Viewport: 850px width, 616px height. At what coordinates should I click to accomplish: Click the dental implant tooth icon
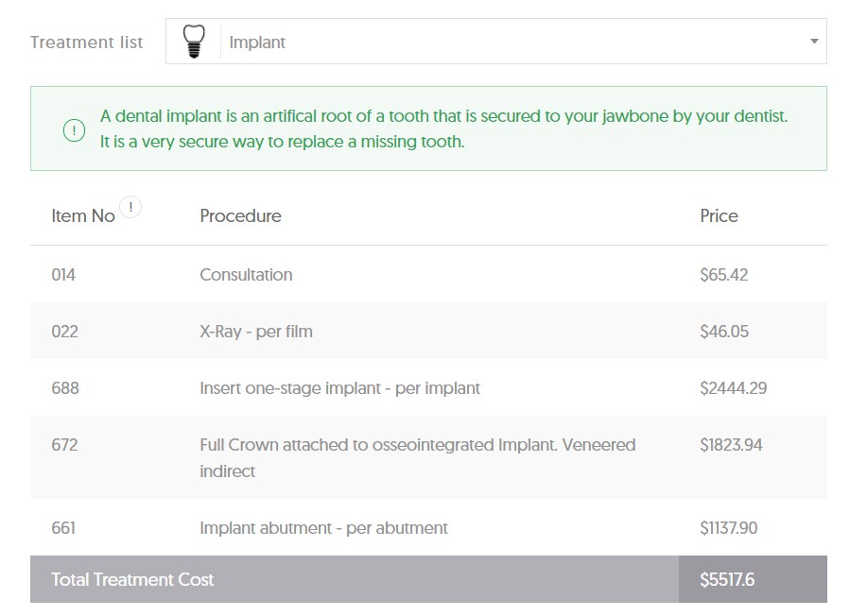coord(194,42)
